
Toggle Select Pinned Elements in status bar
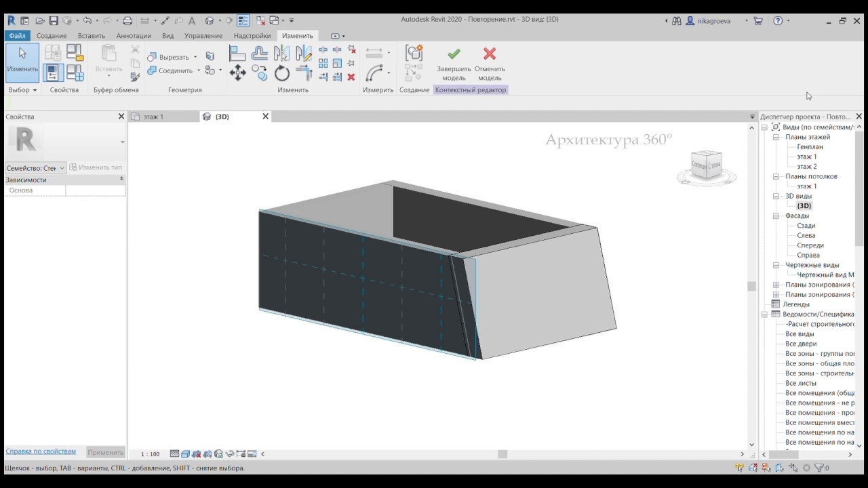coord(766,468)
